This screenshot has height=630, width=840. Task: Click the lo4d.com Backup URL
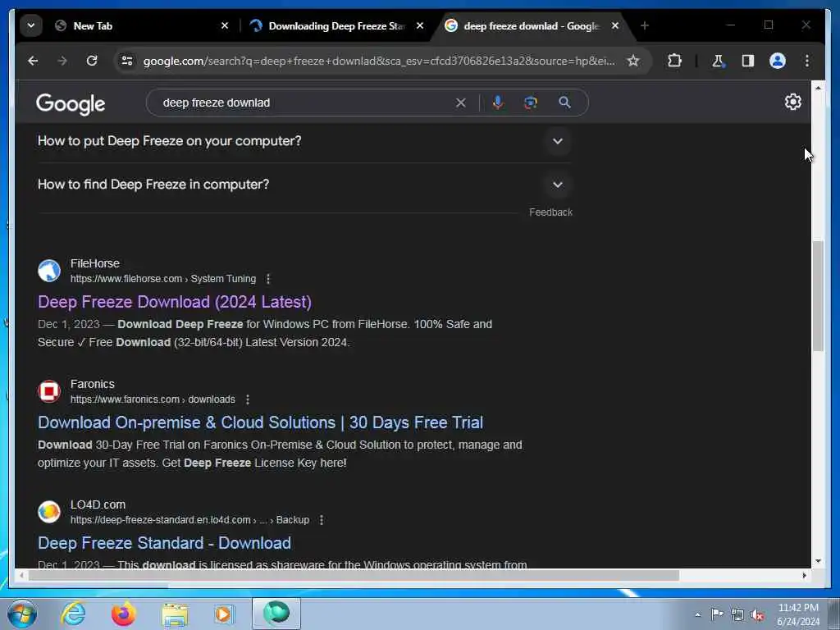click(x=189, y=520)
